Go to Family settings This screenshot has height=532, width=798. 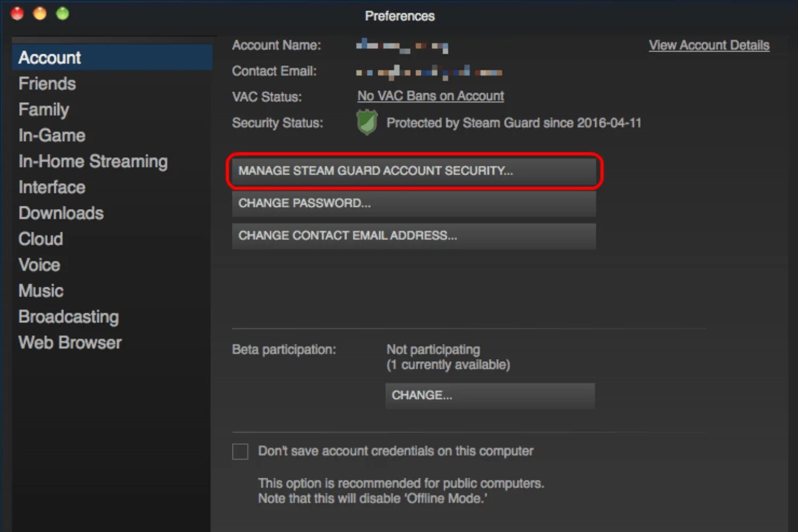click(x=44, y=110)
